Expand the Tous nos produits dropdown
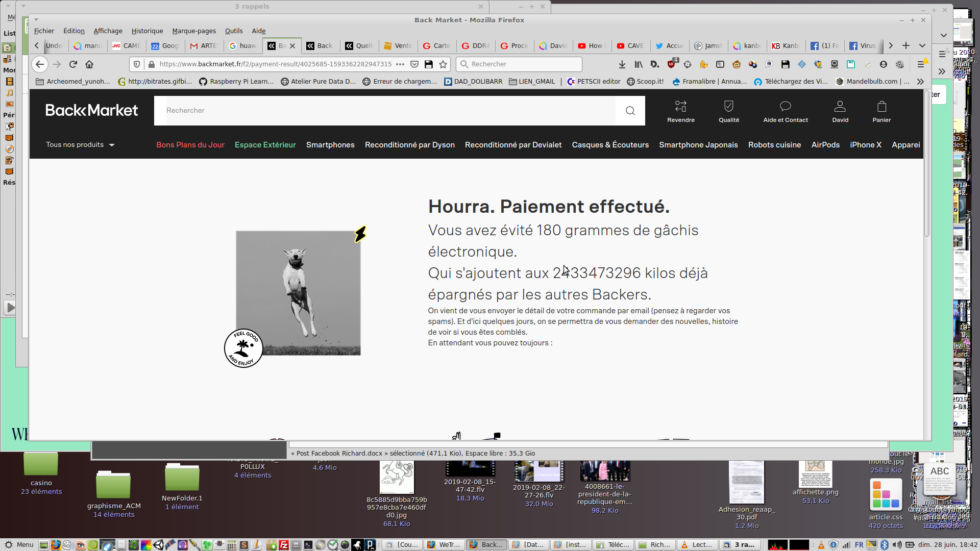The height and width of the screenshot is (551, 980). [80, 145]
